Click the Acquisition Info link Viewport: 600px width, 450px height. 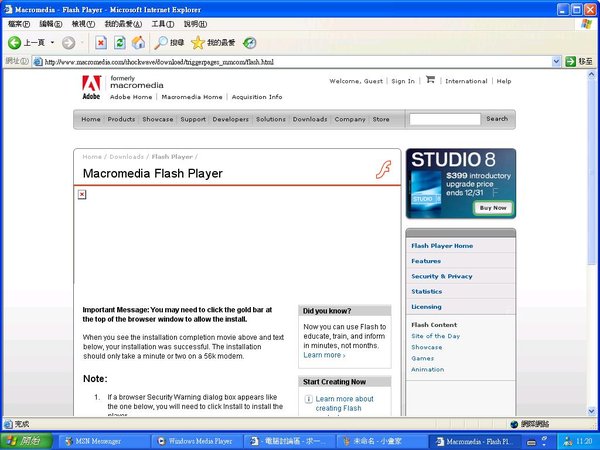pyautogui.click(x=257, y=97)
